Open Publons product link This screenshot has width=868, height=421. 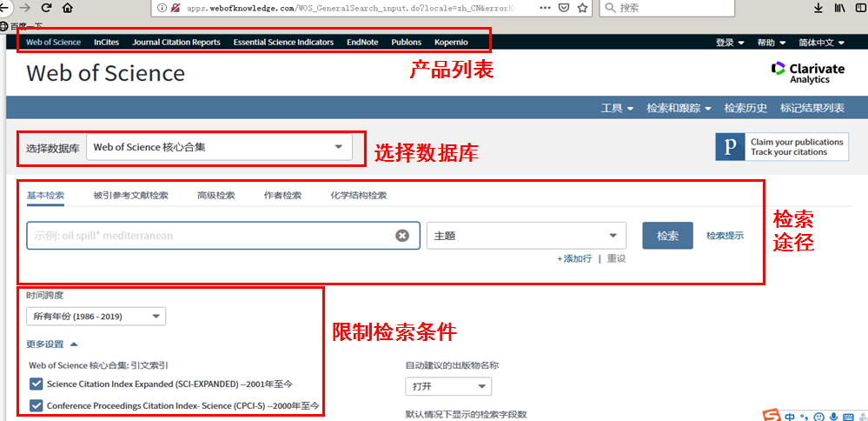pos(407,42)
